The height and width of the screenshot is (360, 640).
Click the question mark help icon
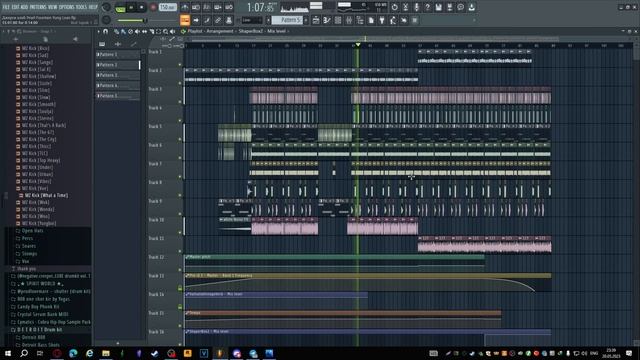point(427,7)
